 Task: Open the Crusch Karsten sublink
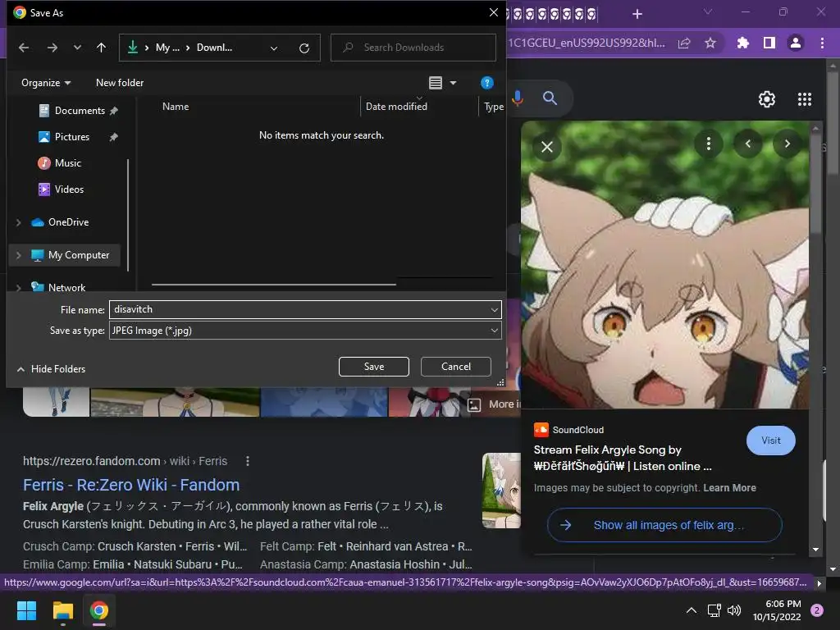[x=137, y=546]
